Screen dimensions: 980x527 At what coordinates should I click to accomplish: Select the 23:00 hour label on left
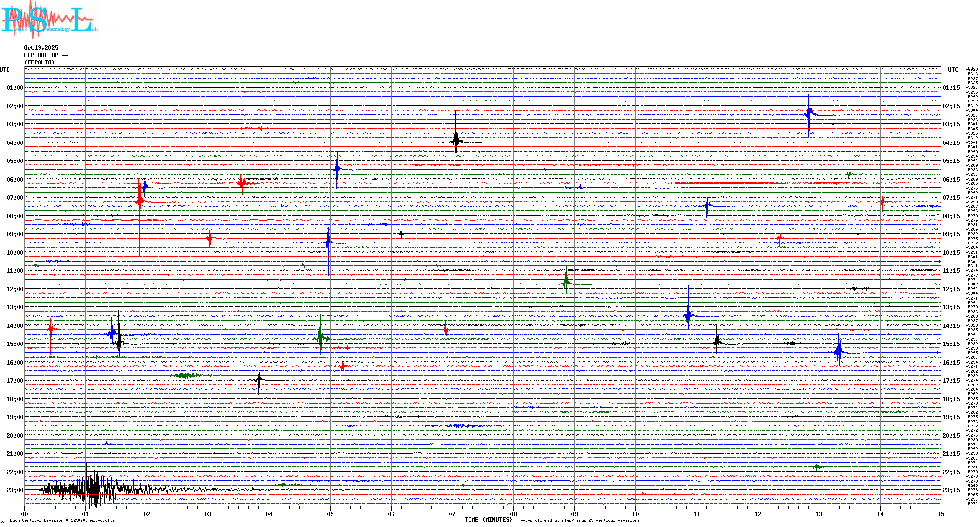click(x=15, y=490)
